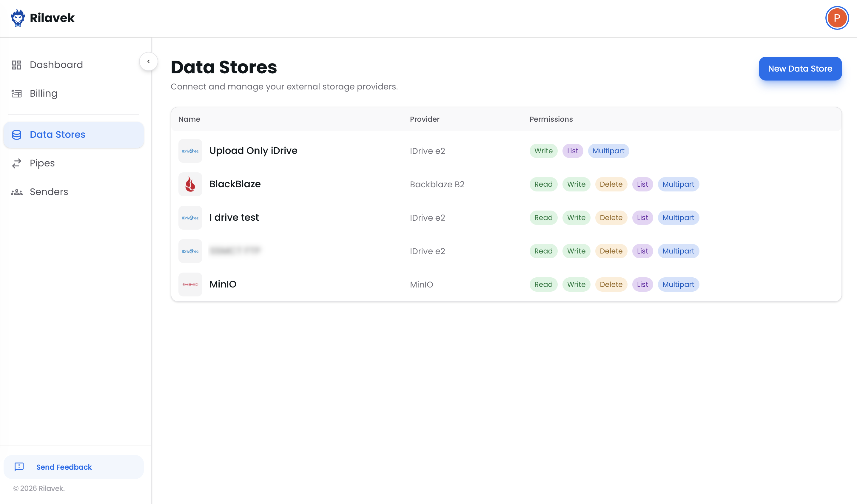Create a New Data Store
Viewport: 857px width, 504px height.
pos(800,69)
